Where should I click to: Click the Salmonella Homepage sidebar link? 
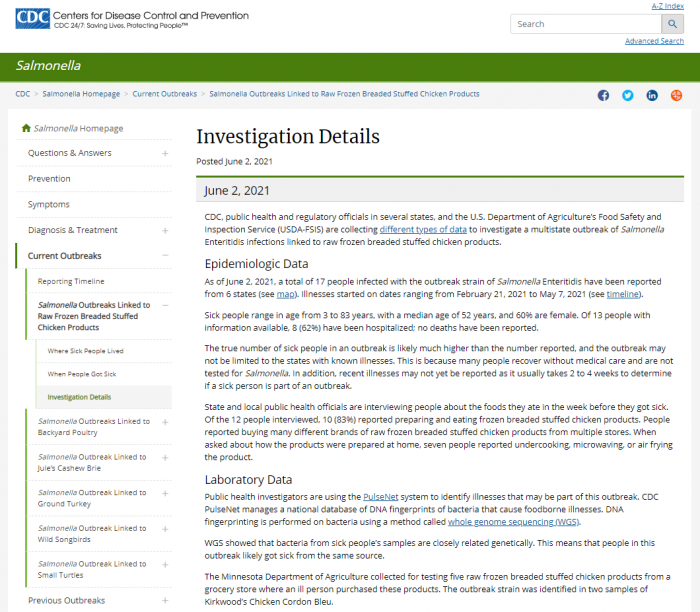[x=79, y=128]
